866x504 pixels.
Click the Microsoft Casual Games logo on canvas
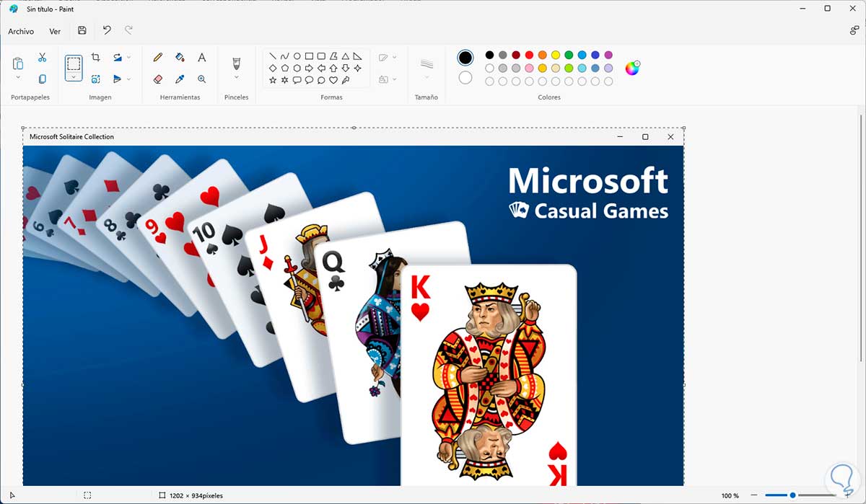pyautogui.click(x=588, y=192)
